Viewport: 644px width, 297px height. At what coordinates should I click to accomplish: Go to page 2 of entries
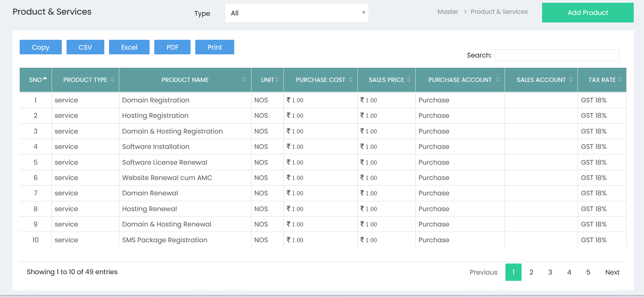click(531, 272)
